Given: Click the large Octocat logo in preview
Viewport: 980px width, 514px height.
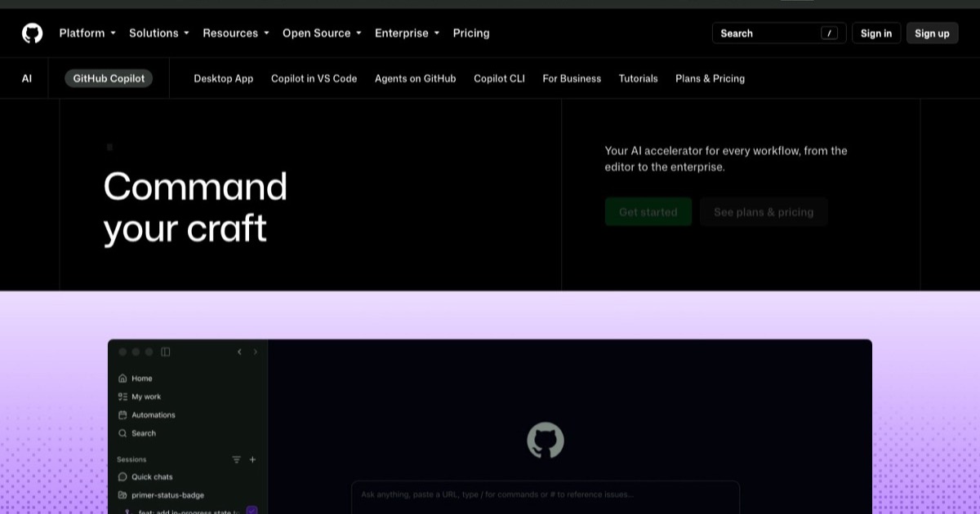Looking at the screenshot, I should (546, 441).
